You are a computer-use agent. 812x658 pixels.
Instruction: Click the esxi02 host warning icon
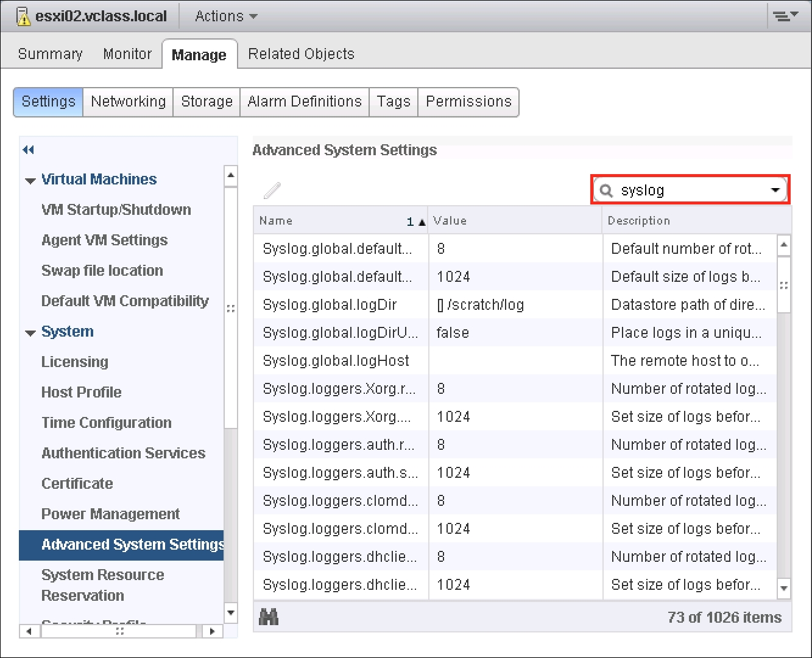pos(23,16)
